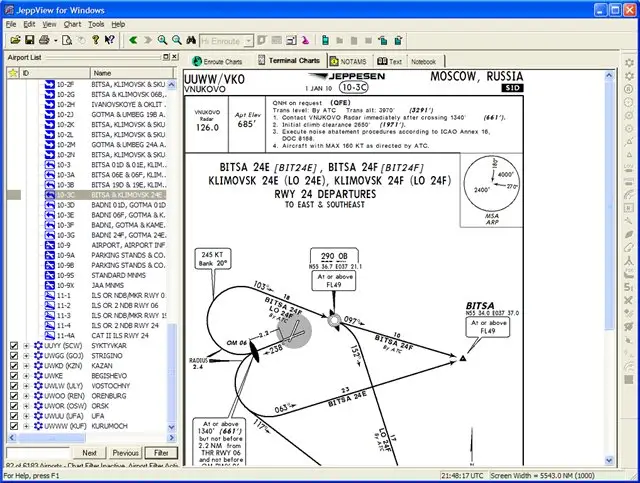Click the yellow star favorites column header

point(13,73)
